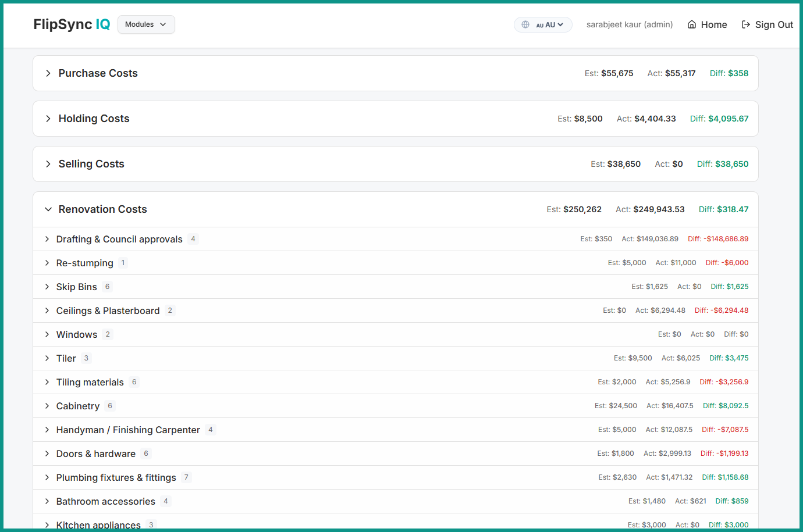
Task: Expand the Tiler category chevron
Action: tap(47, 358)
